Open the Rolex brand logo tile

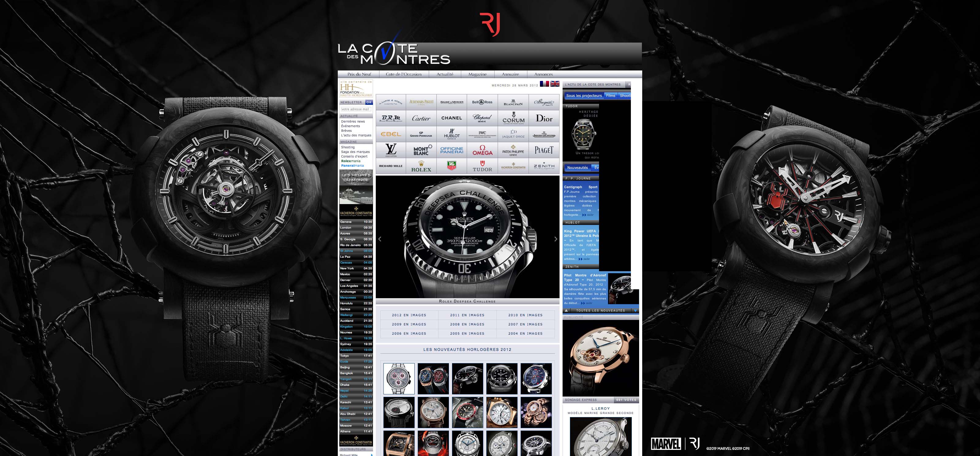click(421, 166)
